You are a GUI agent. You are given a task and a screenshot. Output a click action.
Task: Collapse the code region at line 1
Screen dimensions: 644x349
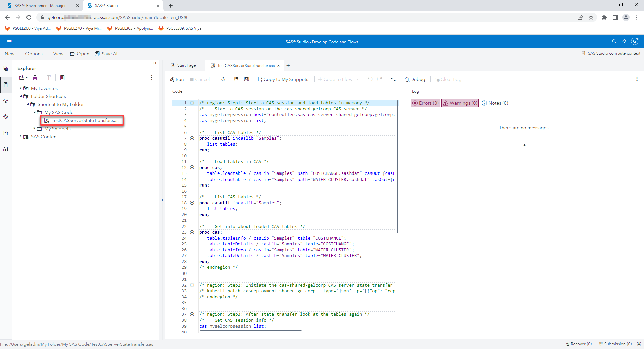click(192, 103)
